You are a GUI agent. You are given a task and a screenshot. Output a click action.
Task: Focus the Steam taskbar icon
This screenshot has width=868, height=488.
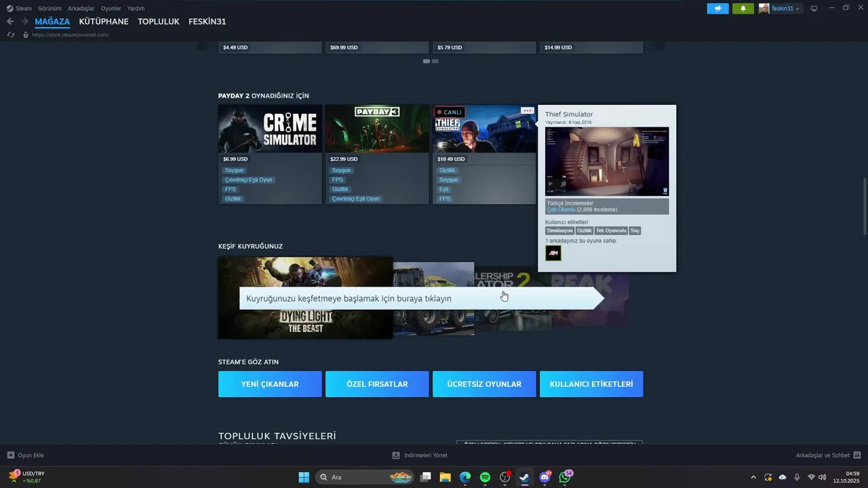pyautogui.click(x=525, y=477)
